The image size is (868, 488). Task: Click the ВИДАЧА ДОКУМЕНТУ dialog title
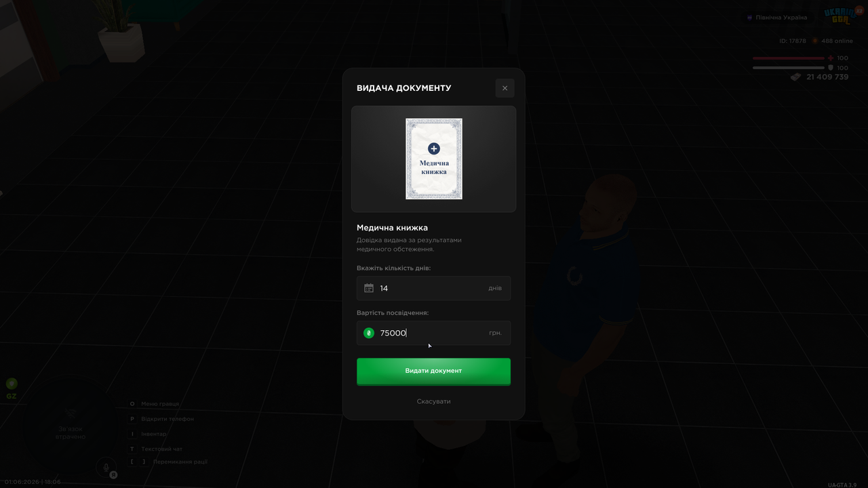pos(404,88)
